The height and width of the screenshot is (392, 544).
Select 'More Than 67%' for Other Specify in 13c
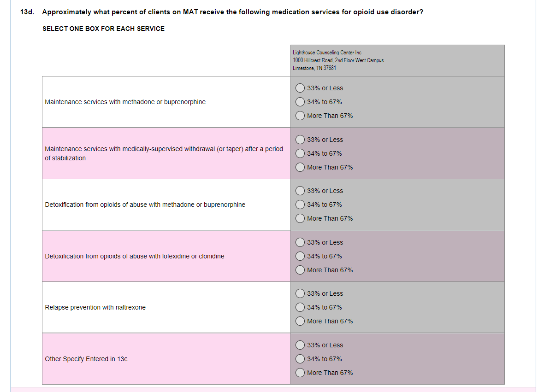tap(300, 373)
